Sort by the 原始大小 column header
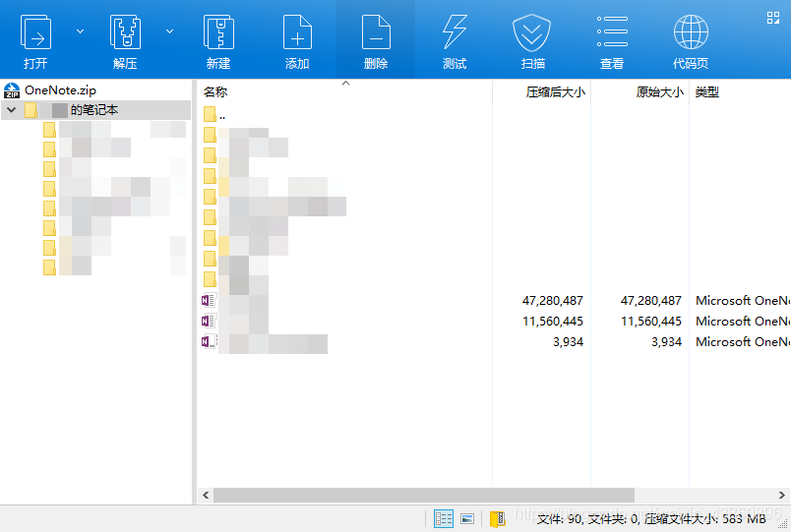 [x=659, y=91]
